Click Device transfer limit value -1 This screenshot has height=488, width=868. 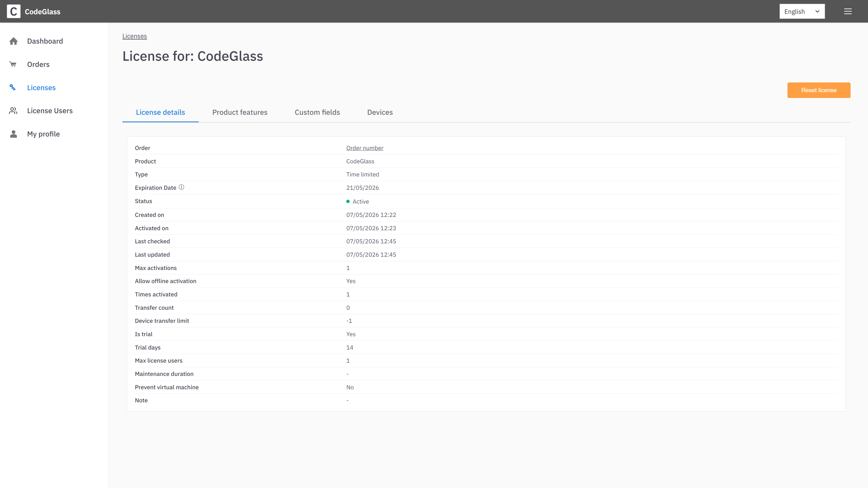349,321
